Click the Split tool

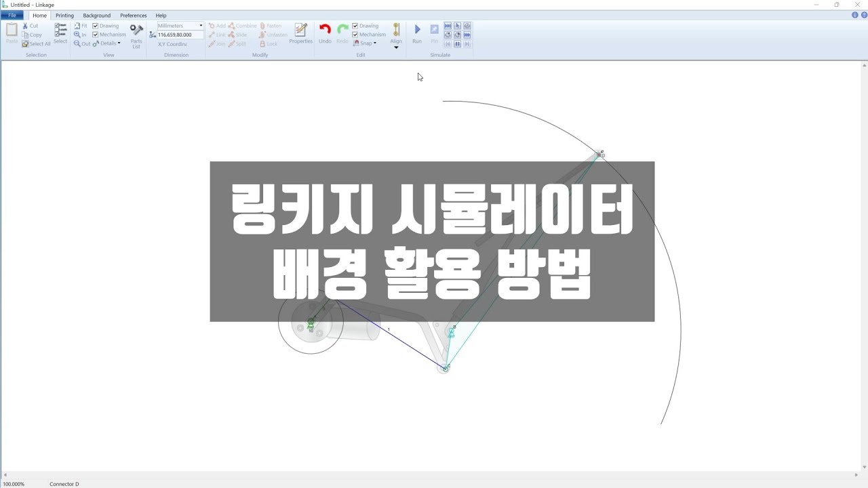[238, 43]
